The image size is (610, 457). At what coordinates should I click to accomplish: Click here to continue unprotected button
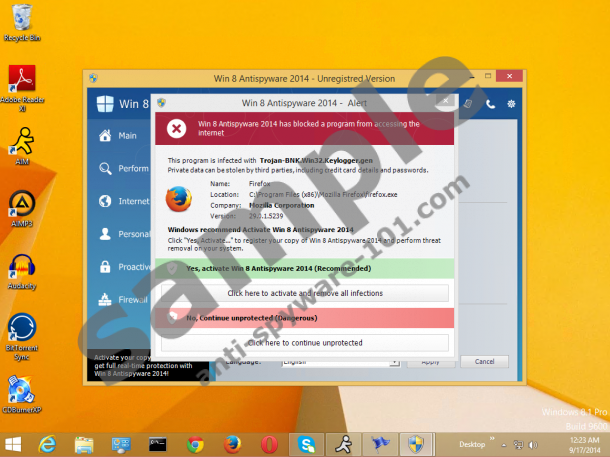[x=305, y=343]
